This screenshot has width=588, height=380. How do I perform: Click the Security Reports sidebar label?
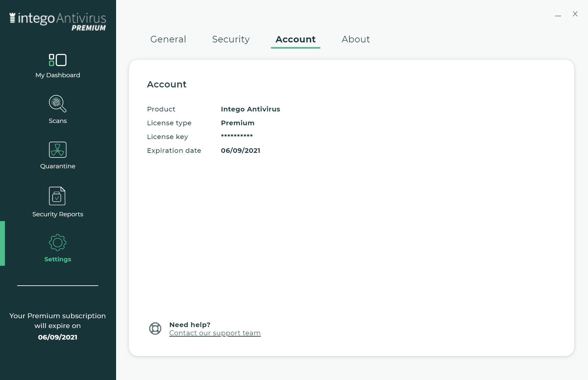[x=58, y=214]
